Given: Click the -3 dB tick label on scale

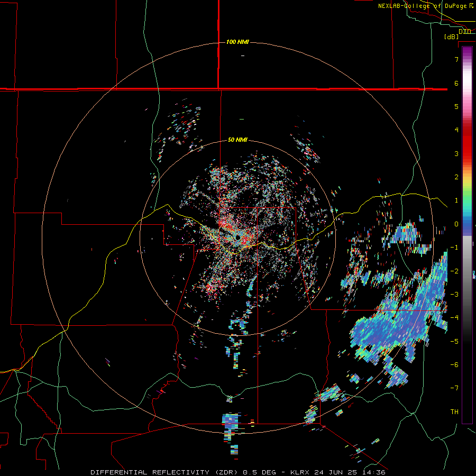Looking at the screenshot, I should [x=454, y=295].
